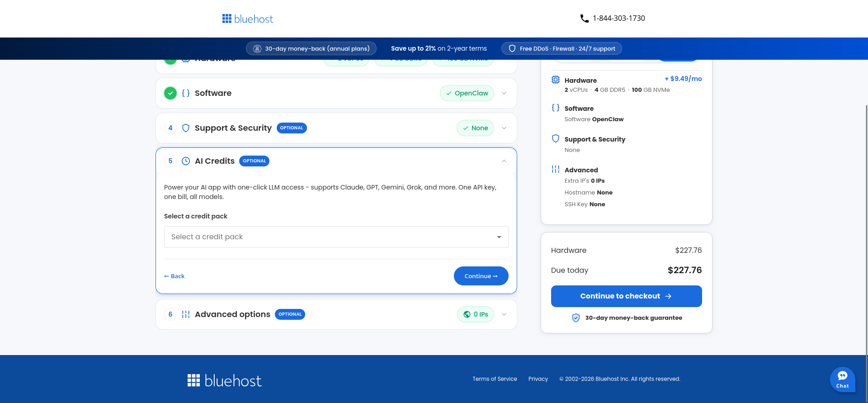Click the Bluehost logo in the footer
This screenshot has width=868, height=403.
[x=225, y=380]
